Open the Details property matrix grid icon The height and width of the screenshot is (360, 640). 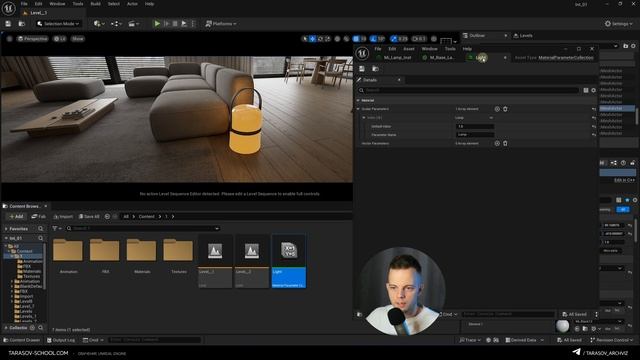coord(586,90)
